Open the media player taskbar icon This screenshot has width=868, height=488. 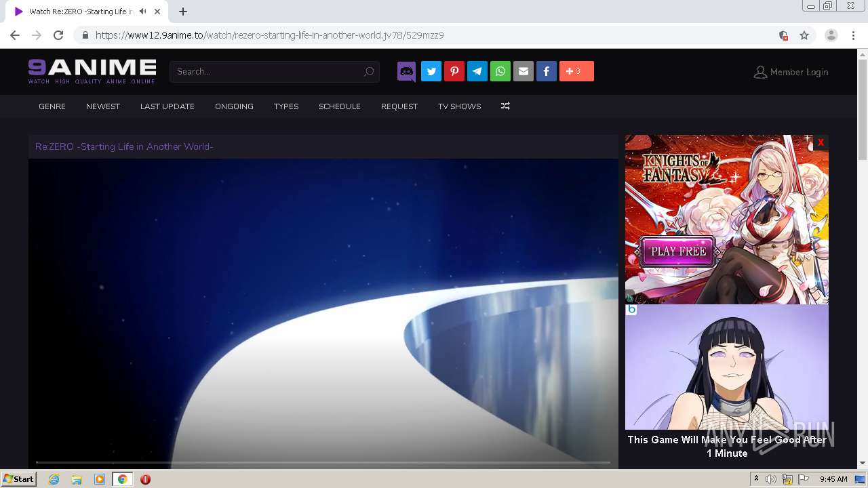coord(100,479)
